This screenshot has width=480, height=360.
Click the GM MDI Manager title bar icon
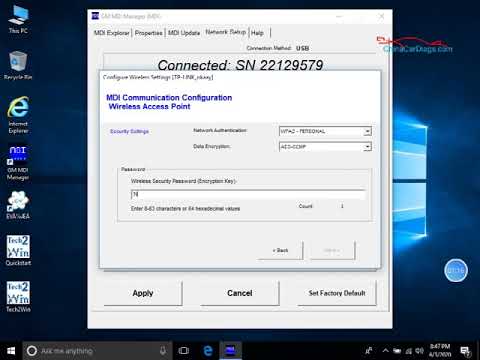[95, 16]
